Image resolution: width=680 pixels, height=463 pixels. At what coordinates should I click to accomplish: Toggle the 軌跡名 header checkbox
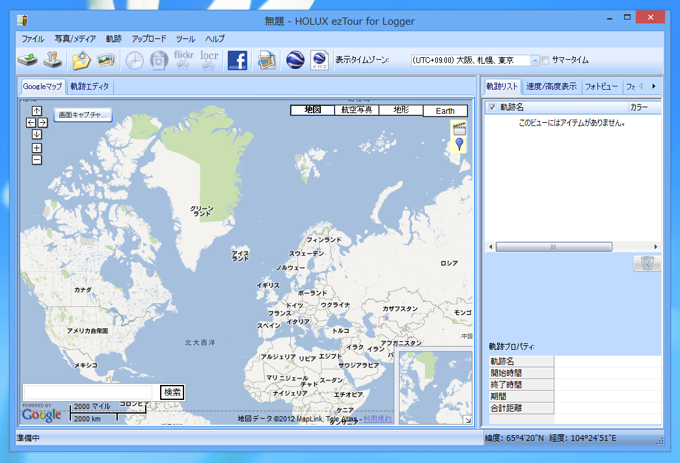(x=492, y=107)
